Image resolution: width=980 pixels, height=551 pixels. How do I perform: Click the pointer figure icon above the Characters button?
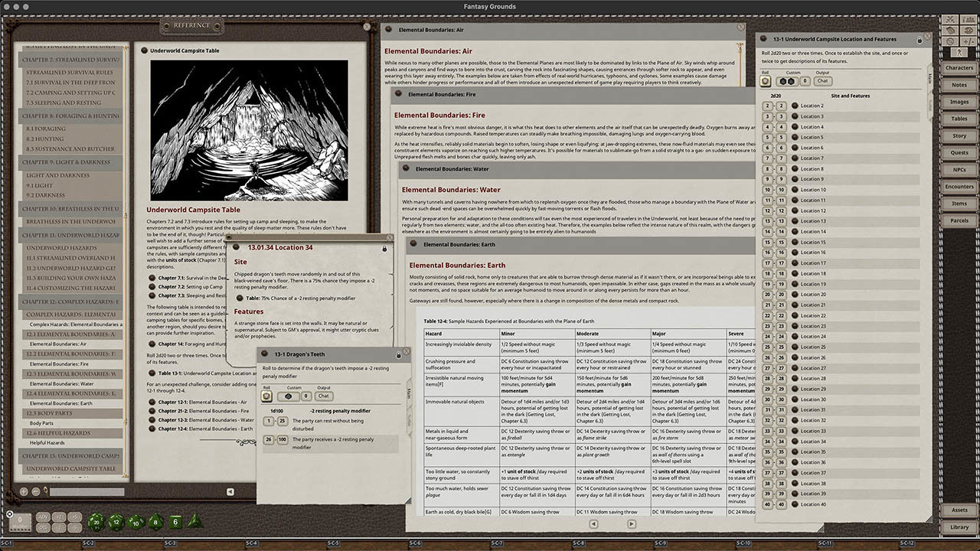coord(959,52)
